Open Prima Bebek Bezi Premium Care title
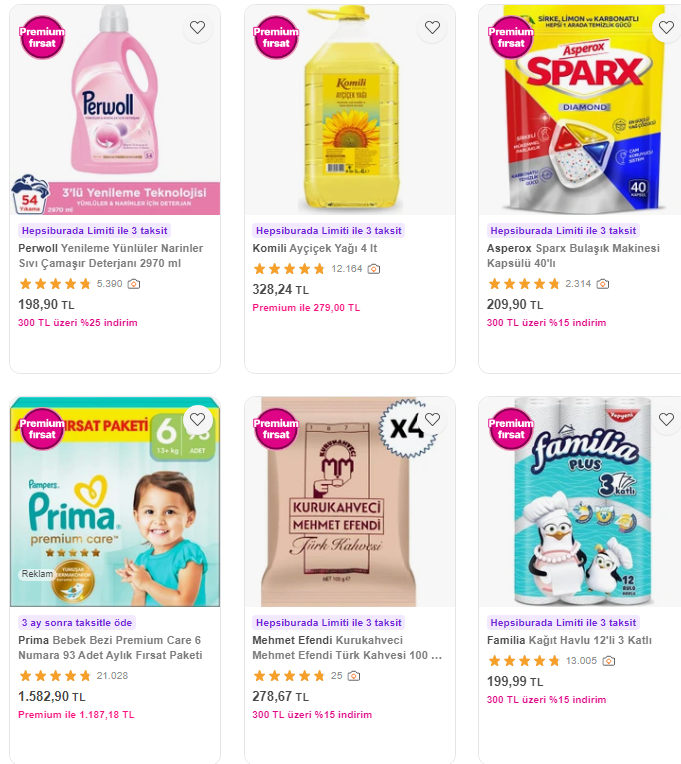The width and height of the screenshot is (681, 764). pyautogui.click(x=110, y=648)
